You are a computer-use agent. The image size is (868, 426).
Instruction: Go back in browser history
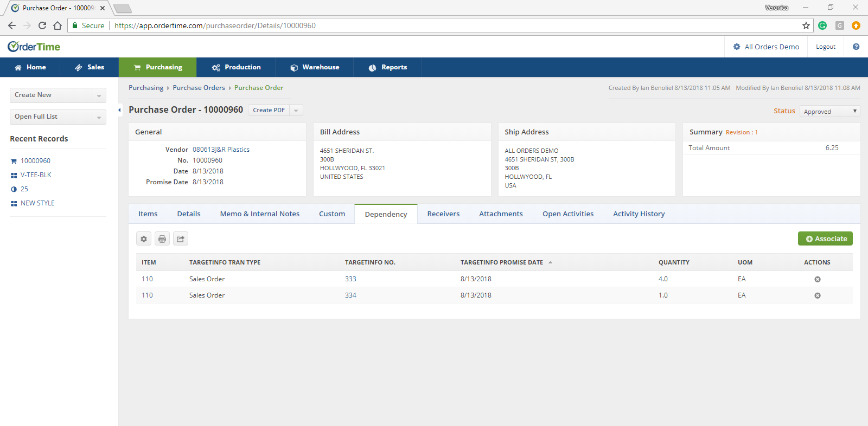coord(12,25)
